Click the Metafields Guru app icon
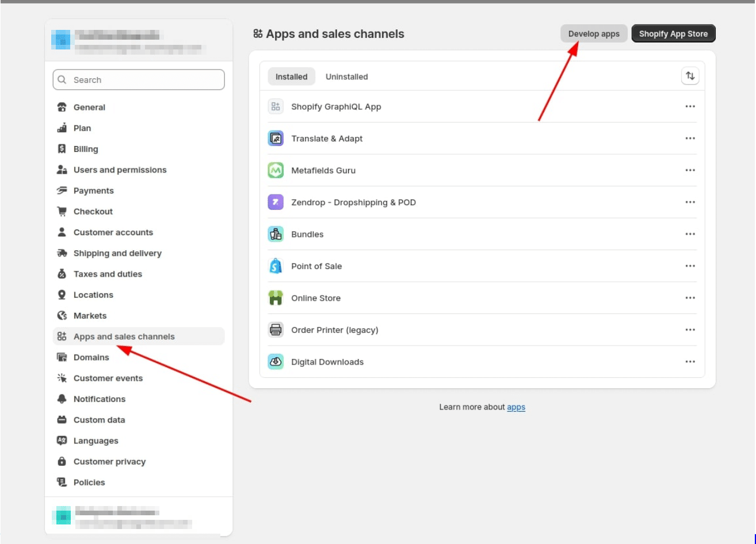 (x=276, y=170)
